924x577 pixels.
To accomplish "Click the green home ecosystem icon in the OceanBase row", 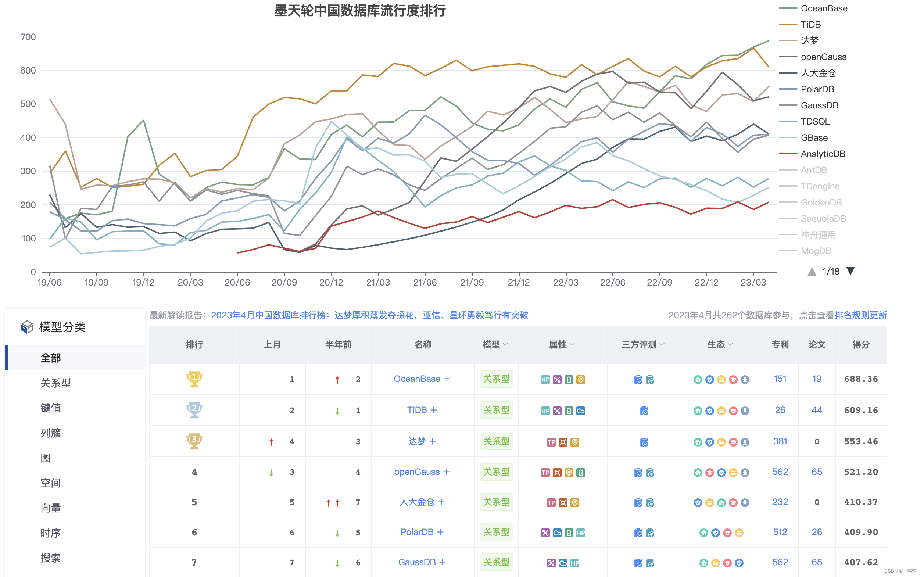I will [698, 380].
